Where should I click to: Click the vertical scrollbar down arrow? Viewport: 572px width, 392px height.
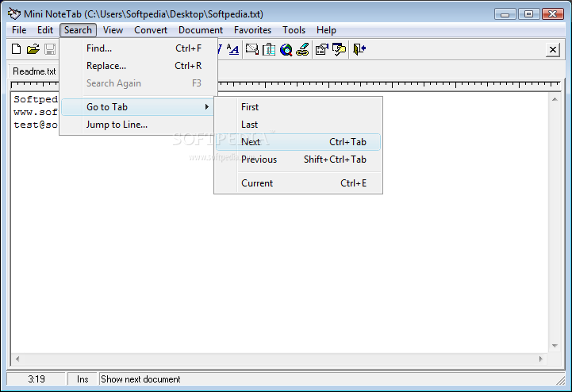click(555, 346)
